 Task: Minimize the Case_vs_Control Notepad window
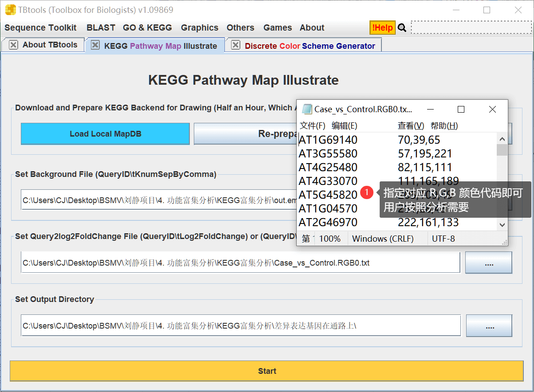(430, 109)
